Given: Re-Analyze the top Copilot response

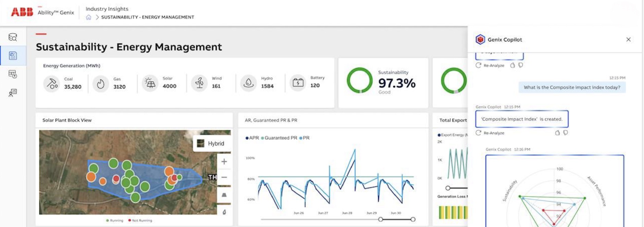Looking at the screenshot, I should [490, 65].
